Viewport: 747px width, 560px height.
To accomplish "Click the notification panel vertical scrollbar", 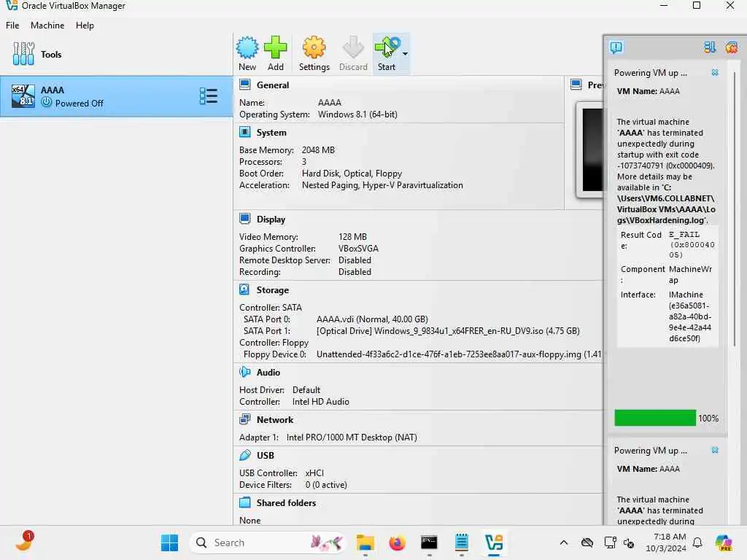I will tap(734, 209).
